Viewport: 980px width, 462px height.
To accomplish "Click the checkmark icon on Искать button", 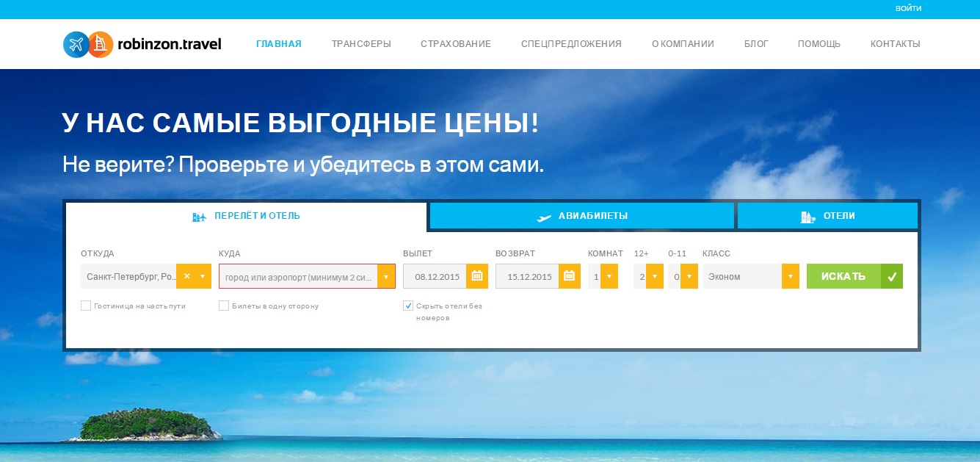I will pos(892,276).
